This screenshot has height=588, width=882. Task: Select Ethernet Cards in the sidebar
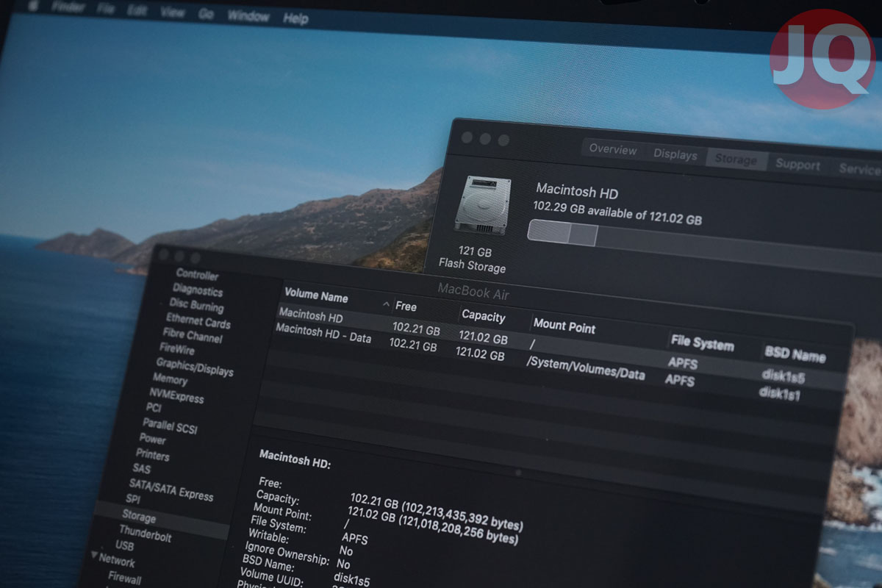tap(198, 321)
